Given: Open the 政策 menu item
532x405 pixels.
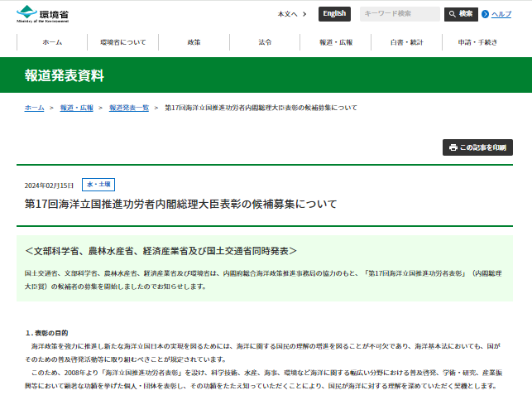Looking at the screenshot, I should click(194, 42).
